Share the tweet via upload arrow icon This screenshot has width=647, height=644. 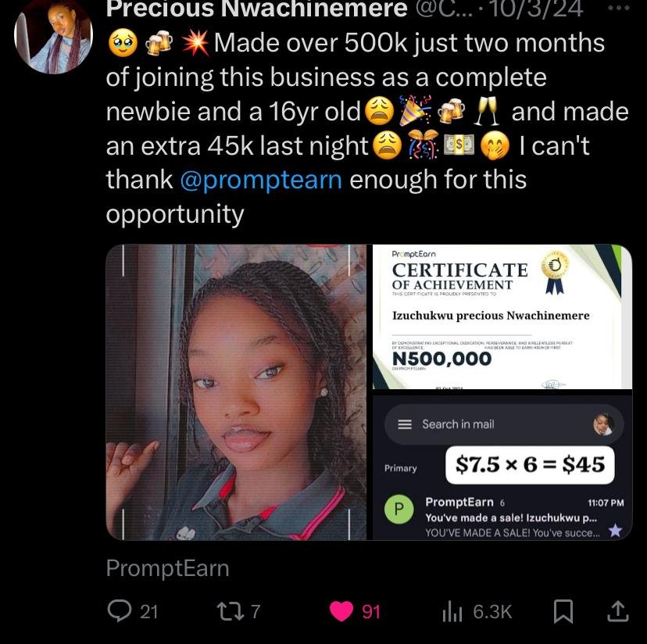click(618, 611)
